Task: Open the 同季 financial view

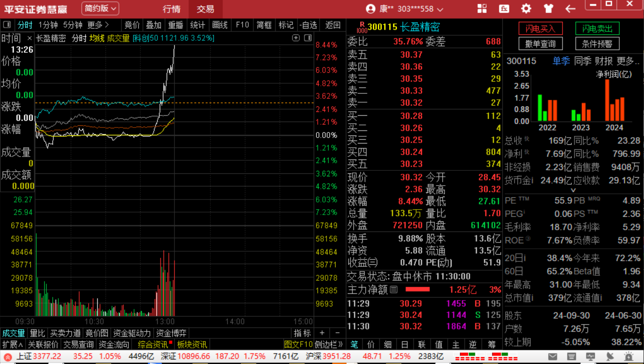Action: tap(583, 61)
